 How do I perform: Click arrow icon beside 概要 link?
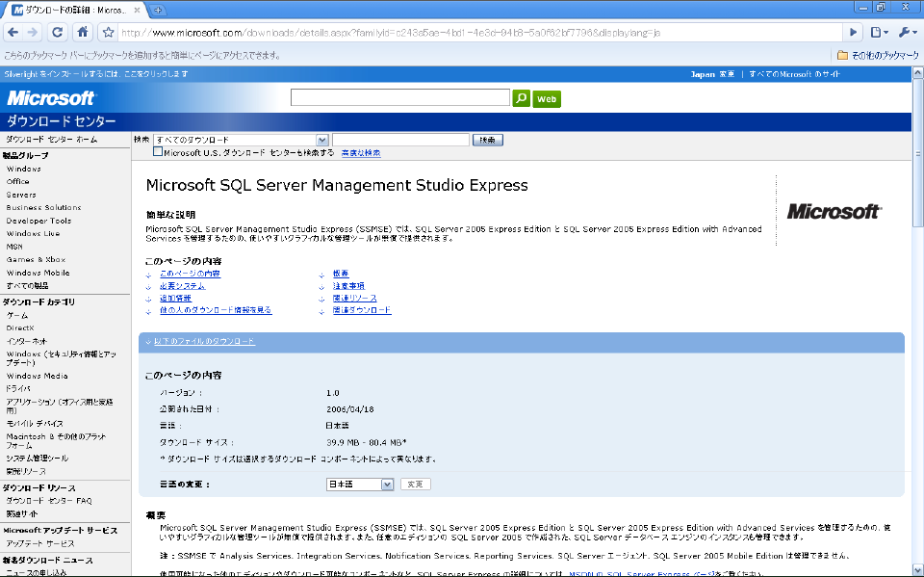pyautogui.click(x=321, y=275)
